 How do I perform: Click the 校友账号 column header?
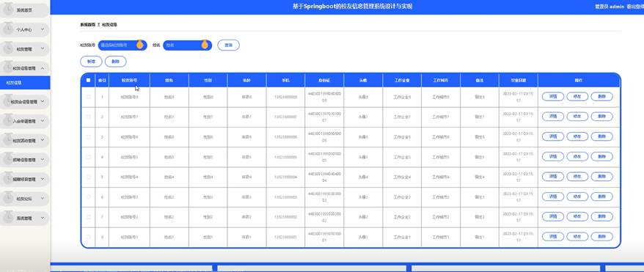click(129, 81)
